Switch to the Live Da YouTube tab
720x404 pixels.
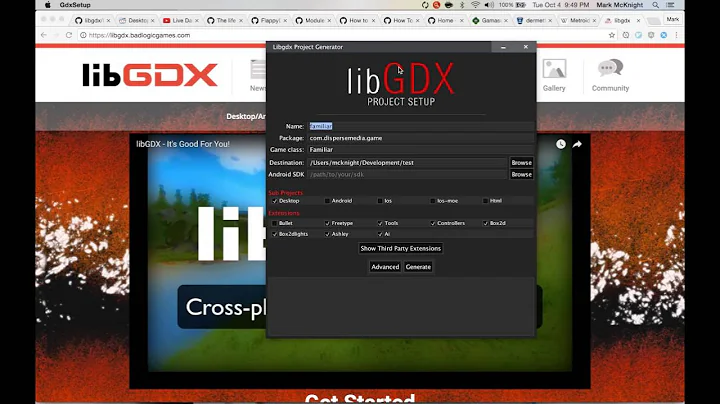point(179,21)
